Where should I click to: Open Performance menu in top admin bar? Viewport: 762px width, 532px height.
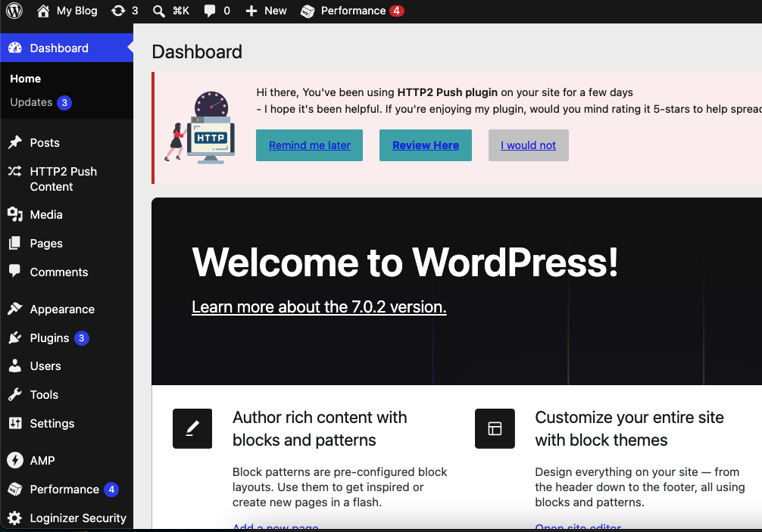click(353, 11)
